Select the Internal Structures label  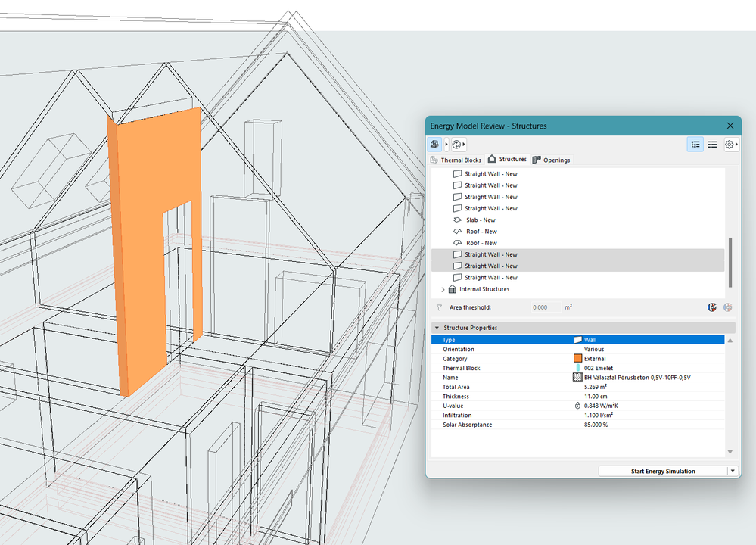[x=484, y=289]
